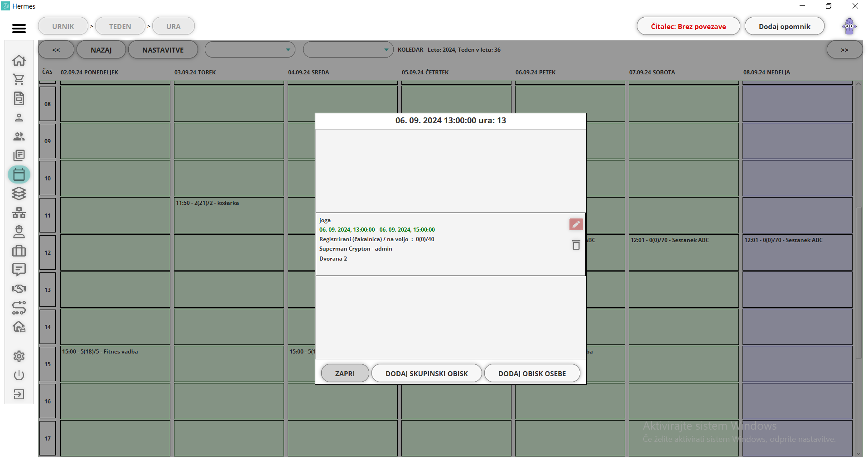The height and width of the screenshot is (465, 868).
Task: Click the Superman Crypton - admin text
Action: click(x=356, y=249)
